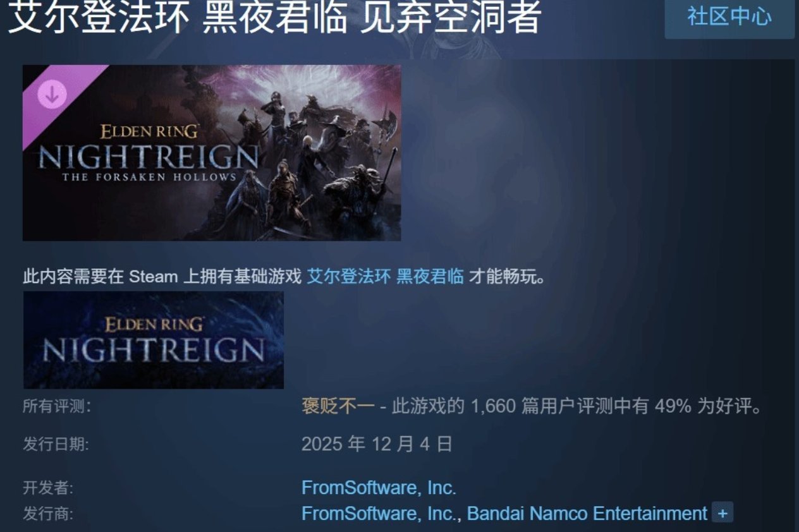This screenshot has width=799, height=532.
Task: Click the page title 艾尔登法环 黑夜君临 见弃空洞者
Action: (274, 17)
